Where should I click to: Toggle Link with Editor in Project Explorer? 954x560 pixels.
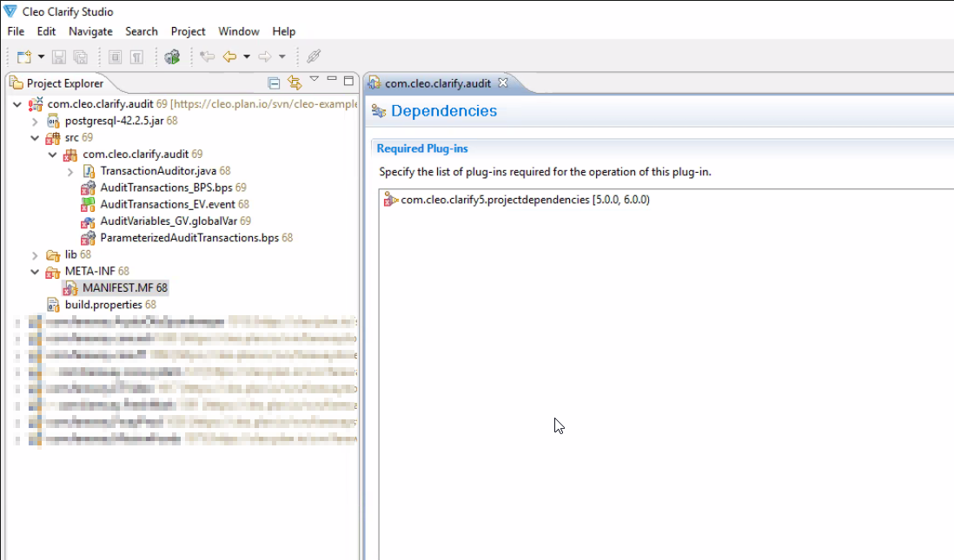[295, 82]
